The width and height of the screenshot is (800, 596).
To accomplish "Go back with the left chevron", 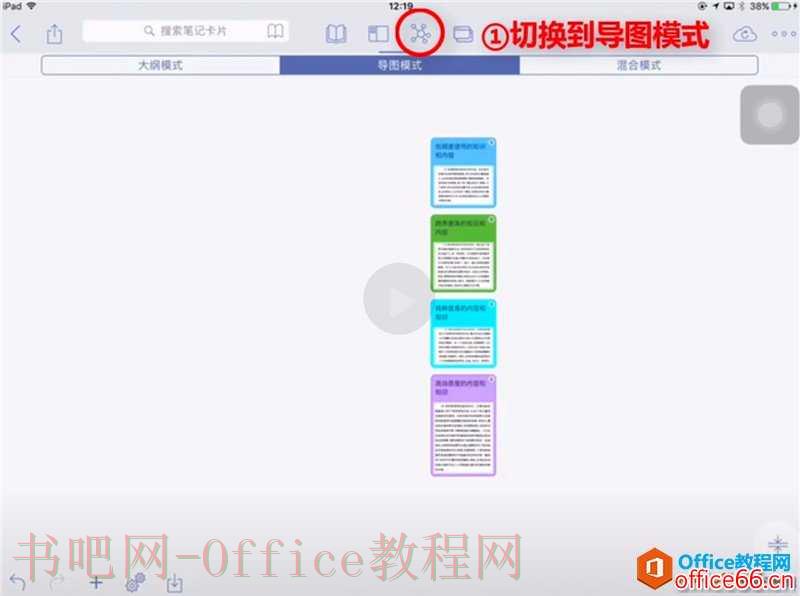I will pos(16,35).
